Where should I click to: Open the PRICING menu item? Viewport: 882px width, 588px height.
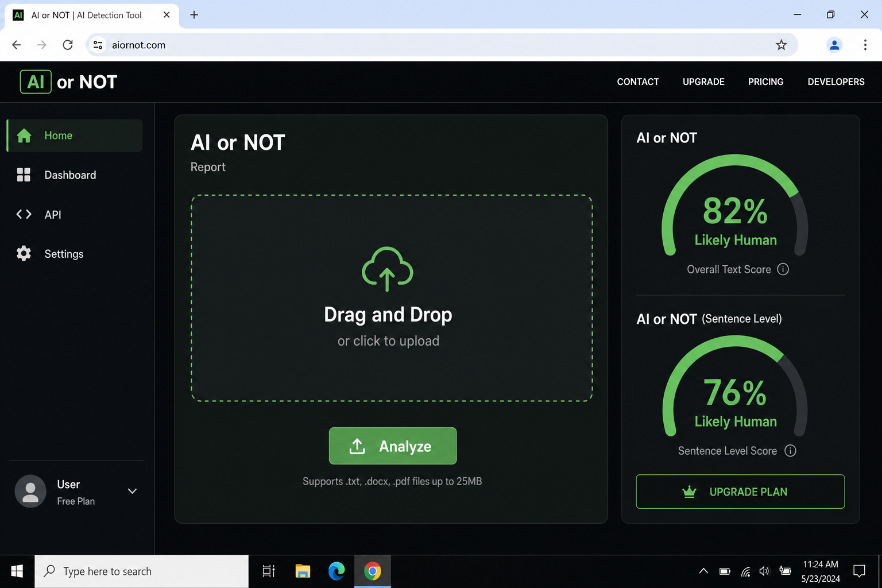coord(765,82)
